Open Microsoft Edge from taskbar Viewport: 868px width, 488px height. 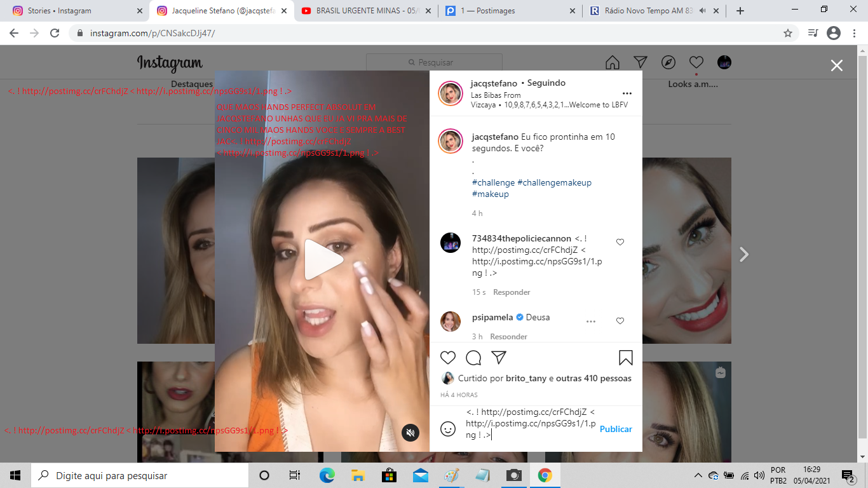coord(327,475)
